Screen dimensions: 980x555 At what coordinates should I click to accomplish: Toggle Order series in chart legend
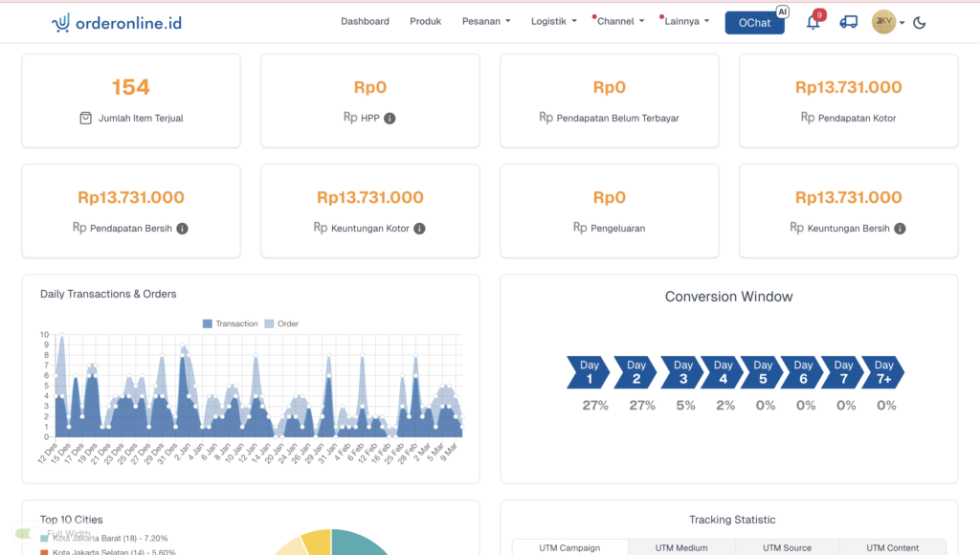[281, 323]
